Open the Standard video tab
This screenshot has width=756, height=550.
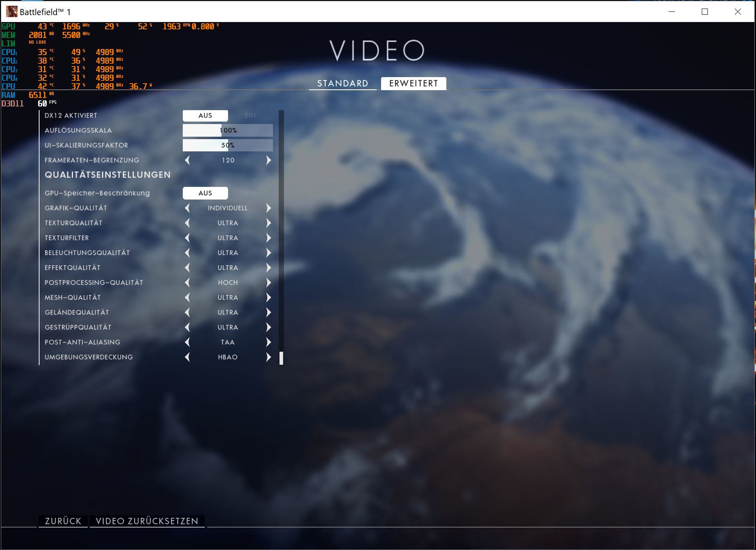(x=343, y=83)
